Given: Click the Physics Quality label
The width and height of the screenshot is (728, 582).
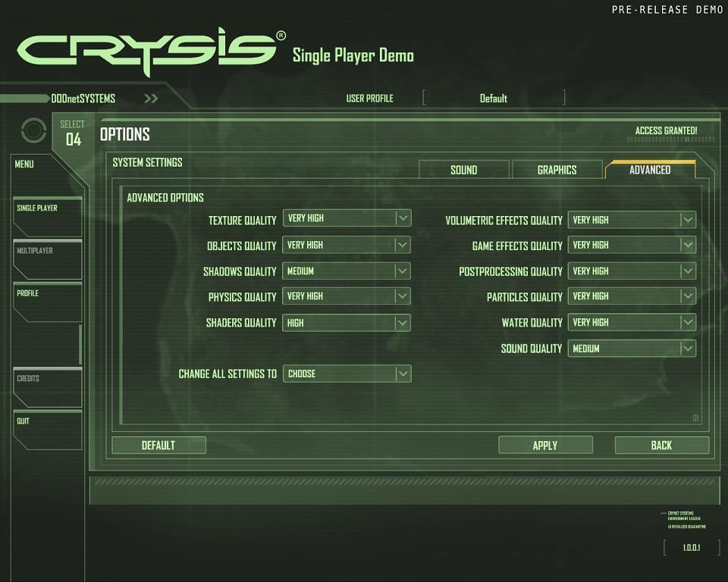Looking at the screenshot, I should [x=243, y=297].
